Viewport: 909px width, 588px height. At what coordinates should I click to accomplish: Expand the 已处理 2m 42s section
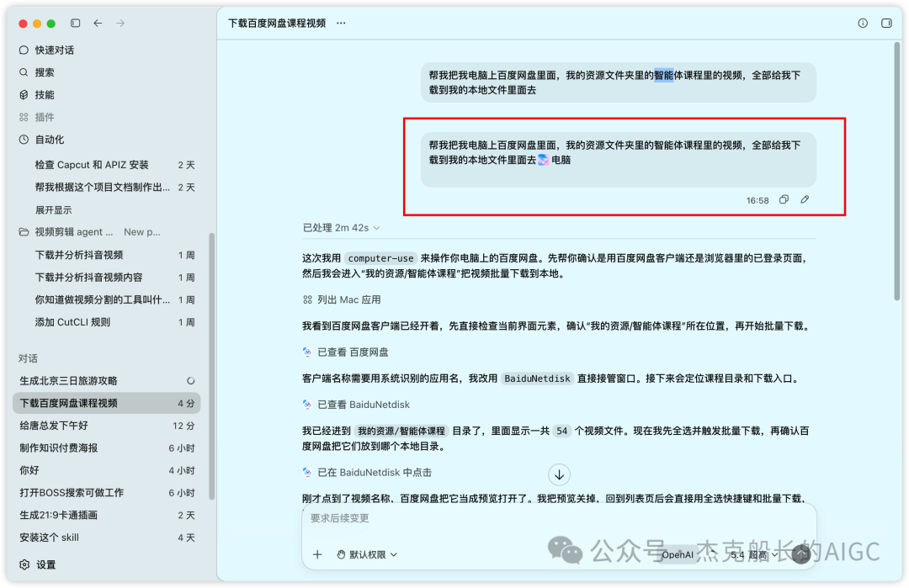pyautogui.click(x=341, y=228)
